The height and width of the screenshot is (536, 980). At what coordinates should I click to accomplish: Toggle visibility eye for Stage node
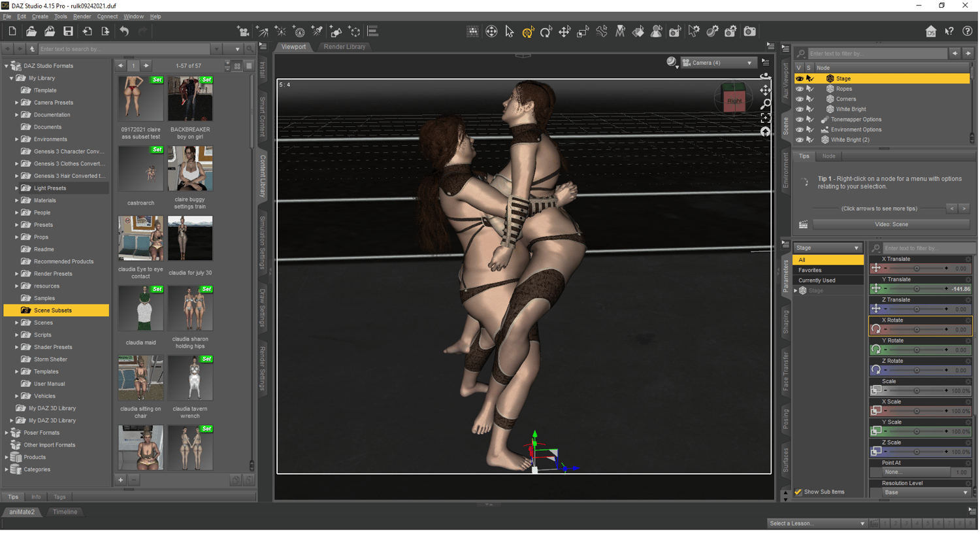click(x=799, y=78)
